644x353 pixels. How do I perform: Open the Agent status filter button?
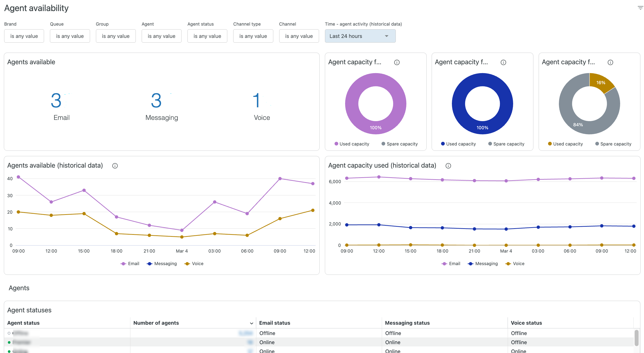[x=207, y=36]
